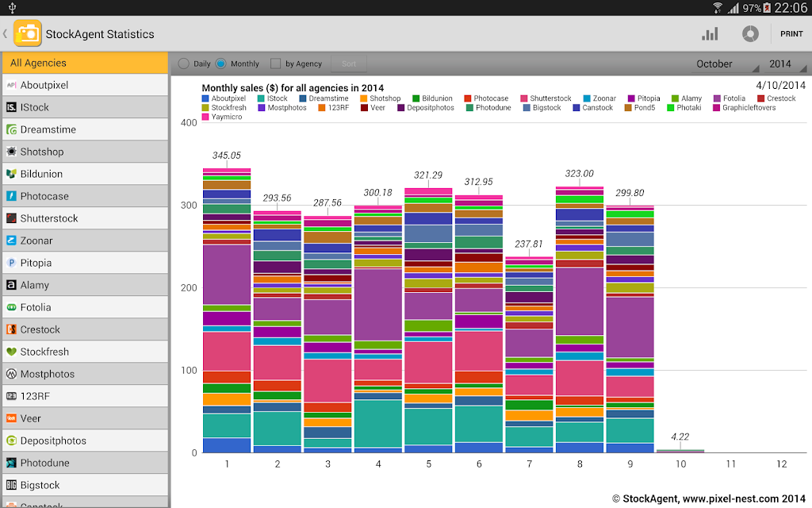Screen dimensions: 812x508
Task: Click the Fotolia purple legend swatch
Action: [x=717, y=98]
